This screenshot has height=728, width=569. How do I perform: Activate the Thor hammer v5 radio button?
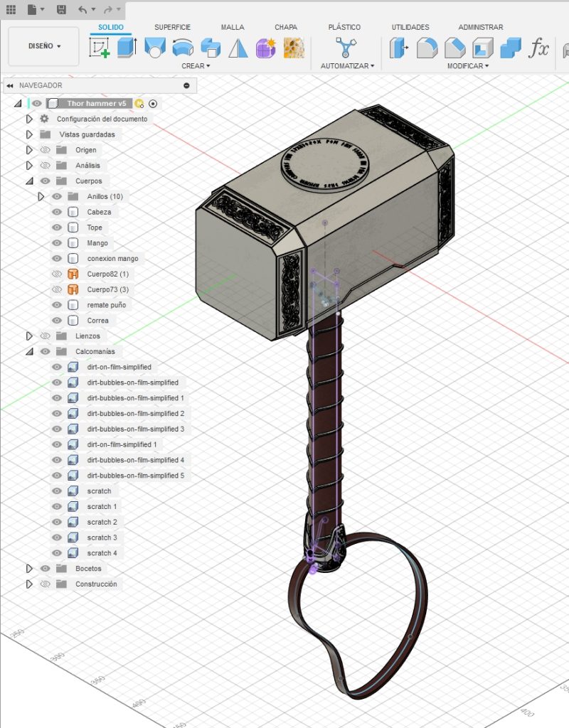point(152,104)
